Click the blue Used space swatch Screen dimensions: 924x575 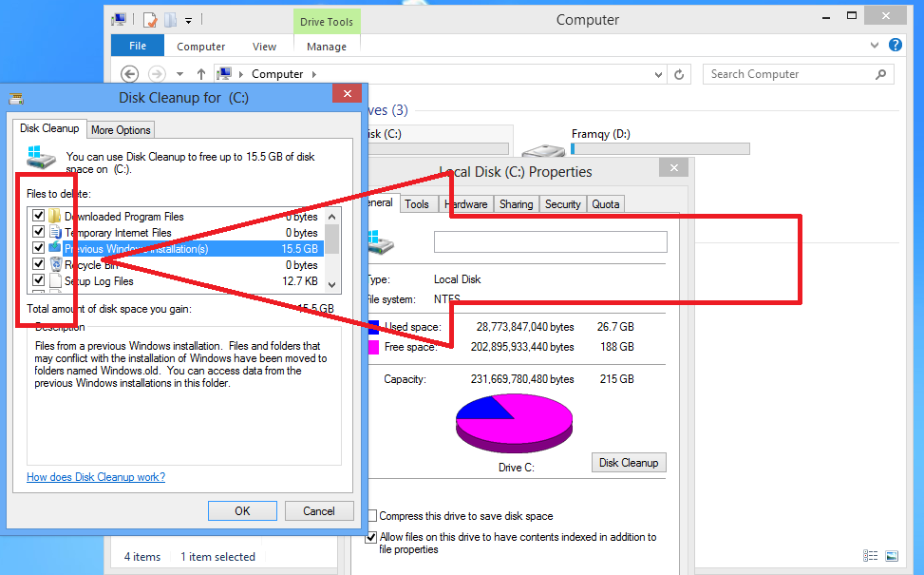click(373, 327)
